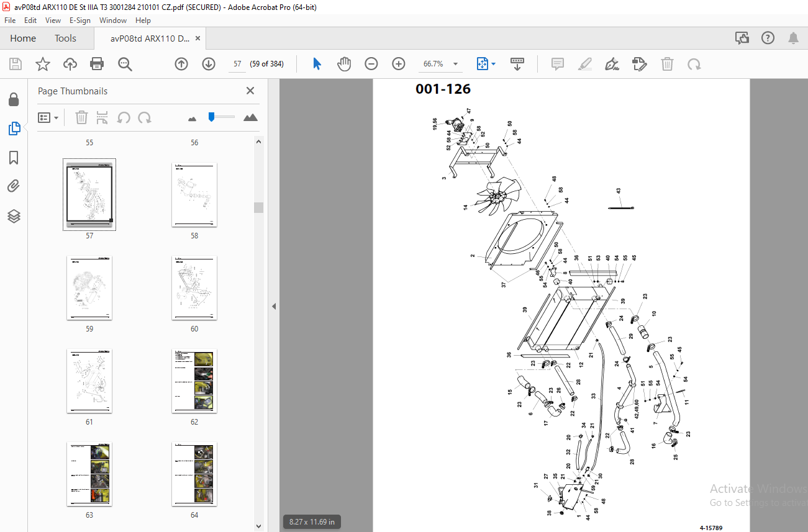Enlarge thumbnails with the large mountain icon
Viewport: 808px width, 532px height.
click(250, 117)
